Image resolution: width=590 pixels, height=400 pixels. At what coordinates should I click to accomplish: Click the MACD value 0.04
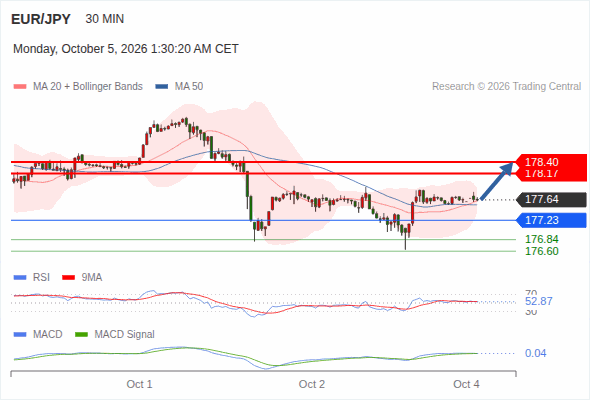pyautogui.click(x=536, y=353)
